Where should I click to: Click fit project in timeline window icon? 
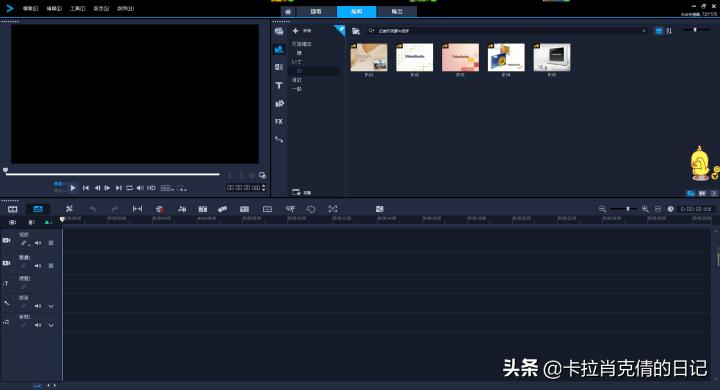coord(658,209)
